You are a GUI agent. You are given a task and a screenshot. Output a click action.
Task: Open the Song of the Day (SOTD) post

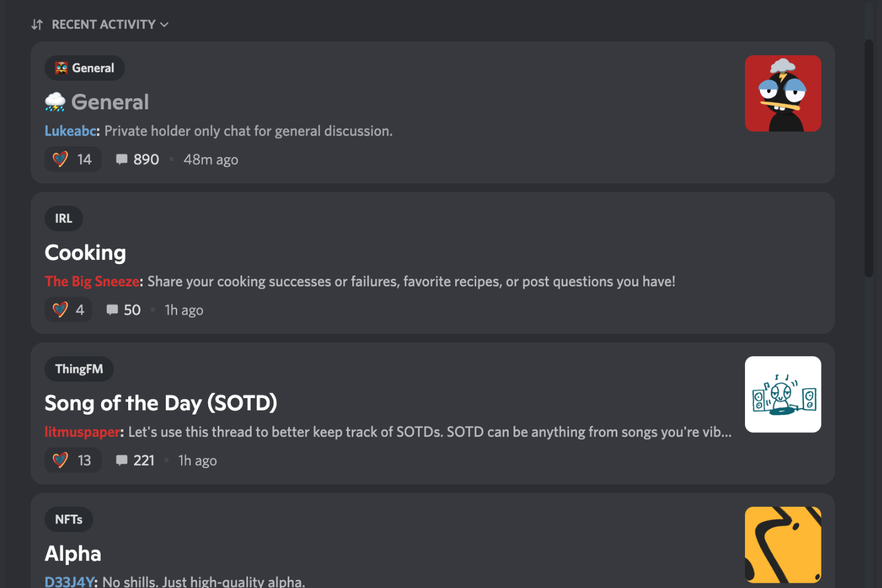[161, 403]
